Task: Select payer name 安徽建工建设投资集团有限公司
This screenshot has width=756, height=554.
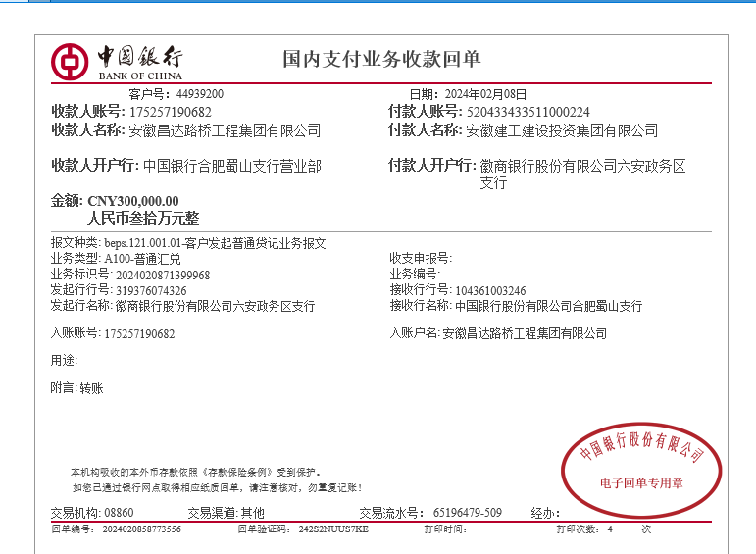Action: click(x=562, y=130)
